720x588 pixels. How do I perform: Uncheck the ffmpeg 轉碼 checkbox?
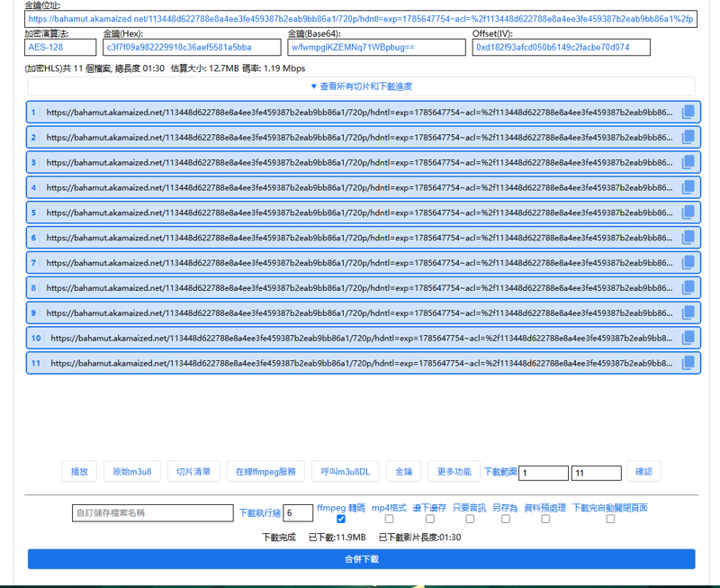tap(341, 519)
